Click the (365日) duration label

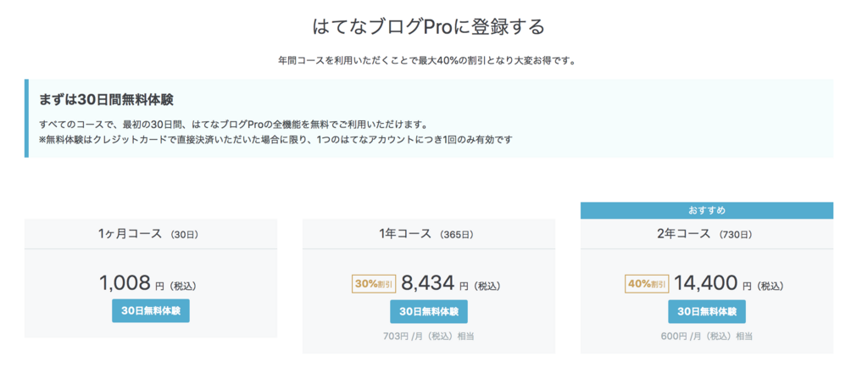(x=457, y=234)
